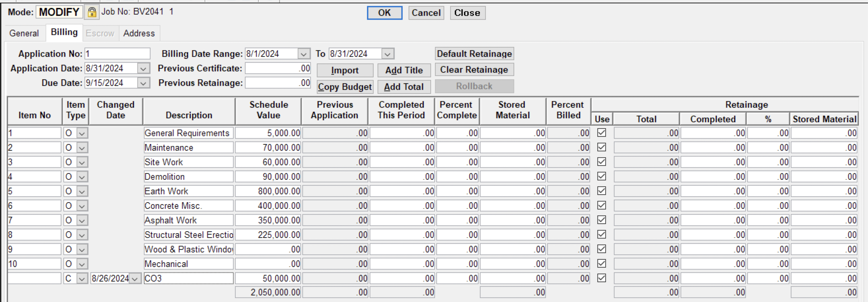Image resolution: width=868 pixels, height=302 pixels.
Task: Open Item Type dropdown for Concrete Misc.
Action: (x=82, y=206)
